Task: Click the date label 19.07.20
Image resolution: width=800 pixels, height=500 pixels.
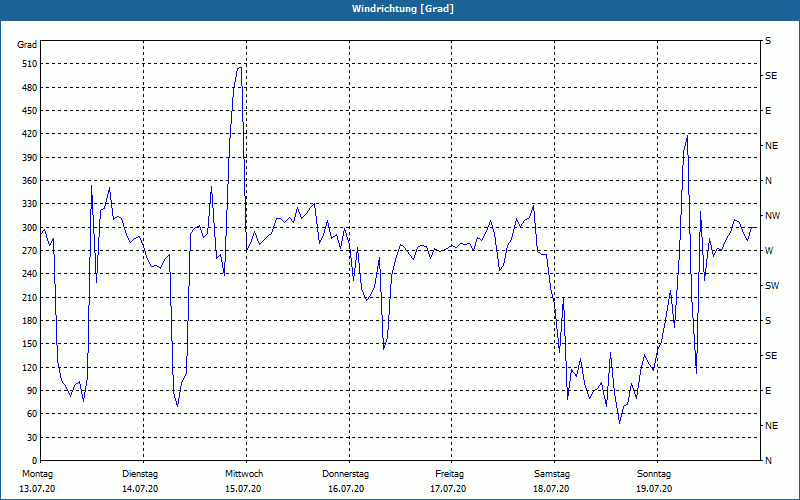Action: coord(654,489)
